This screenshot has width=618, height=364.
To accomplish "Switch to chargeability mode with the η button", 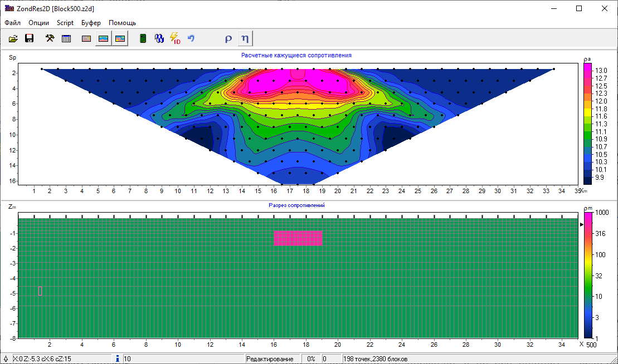I will 245,38.
